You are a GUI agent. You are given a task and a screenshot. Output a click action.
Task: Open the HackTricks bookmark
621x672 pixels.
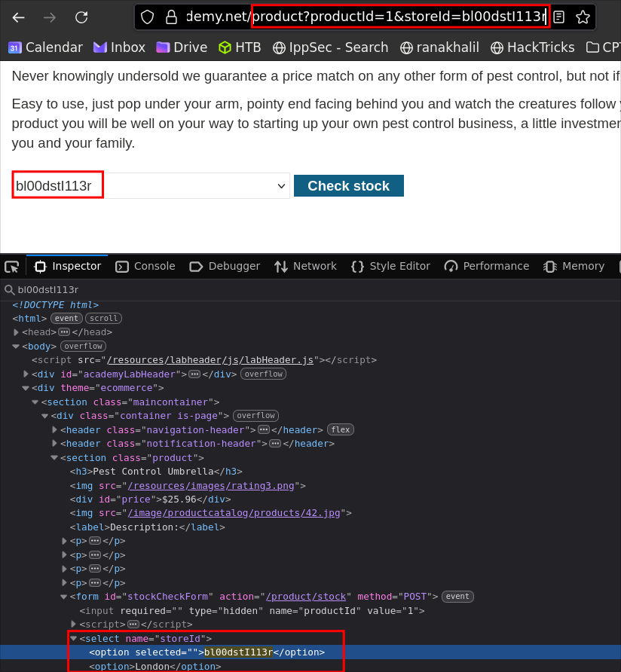click(532, 47)
